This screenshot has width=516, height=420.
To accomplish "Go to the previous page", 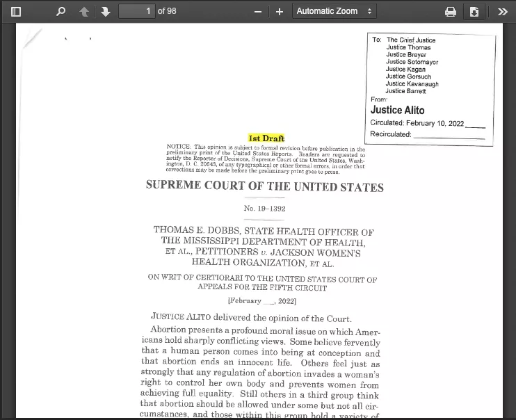I will 84,11.
